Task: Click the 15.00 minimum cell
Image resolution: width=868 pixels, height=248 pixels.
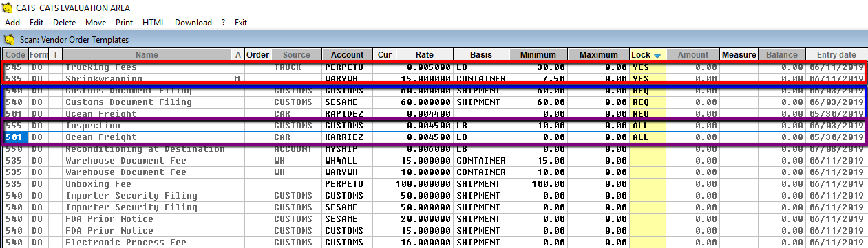Action: point(538,161)
